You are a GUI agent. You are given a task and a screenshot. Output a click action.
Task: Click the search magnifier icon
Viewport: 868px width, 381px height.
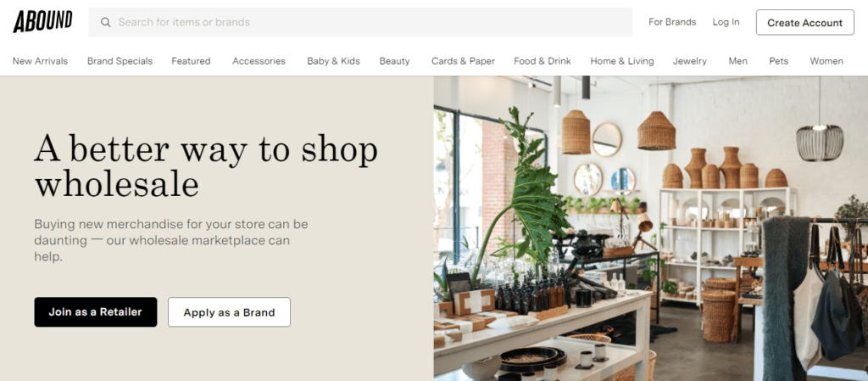coord(106,22)
